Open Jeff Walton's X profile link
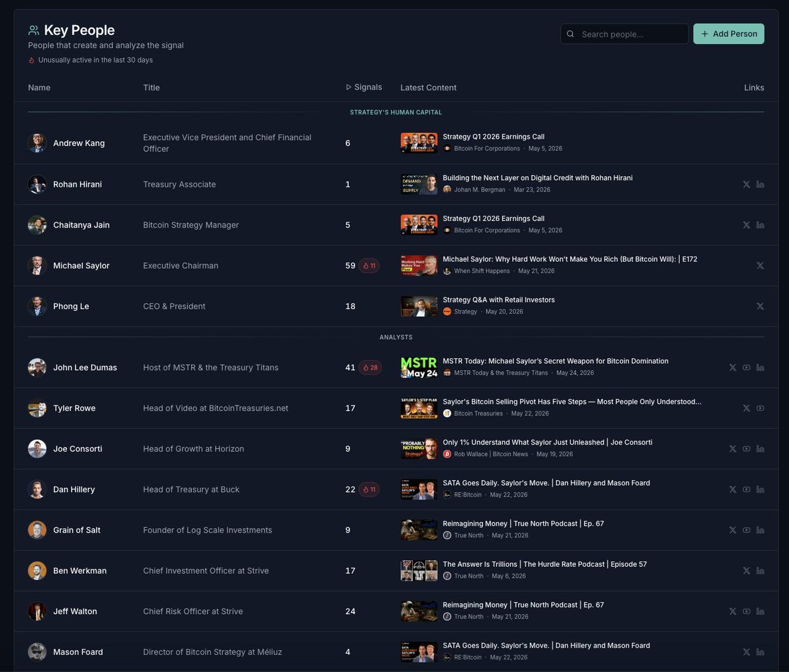 pos(732,612)
